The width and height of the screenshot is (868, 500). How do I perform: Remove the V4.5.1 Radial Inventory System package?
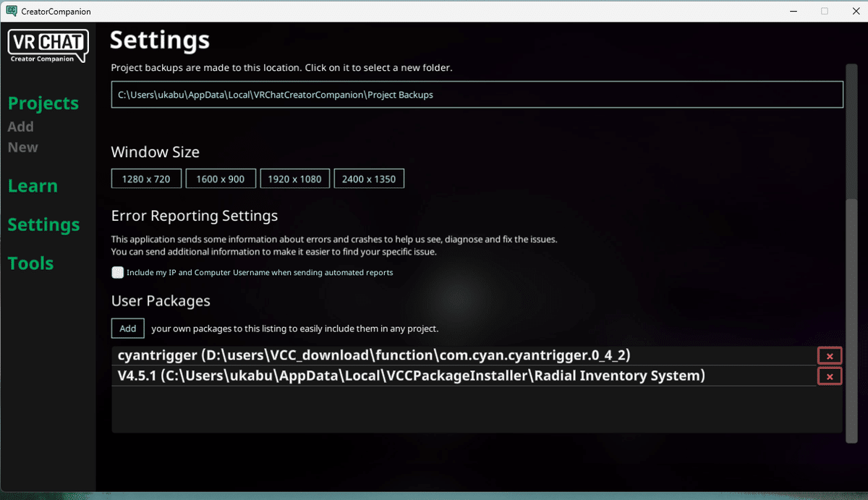pyautogui.click(x=830, y=376)
